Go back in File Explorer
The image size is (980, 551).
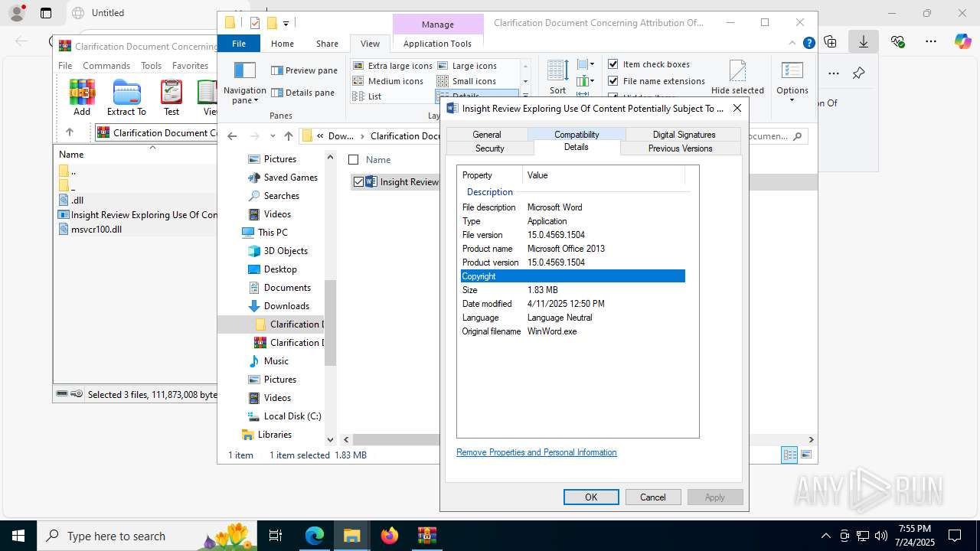click(x=232, y=136)
